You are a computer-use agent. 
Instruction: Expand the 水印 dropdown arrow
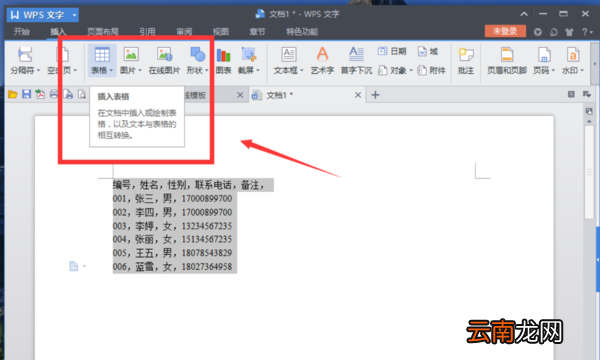coord(582,70)
